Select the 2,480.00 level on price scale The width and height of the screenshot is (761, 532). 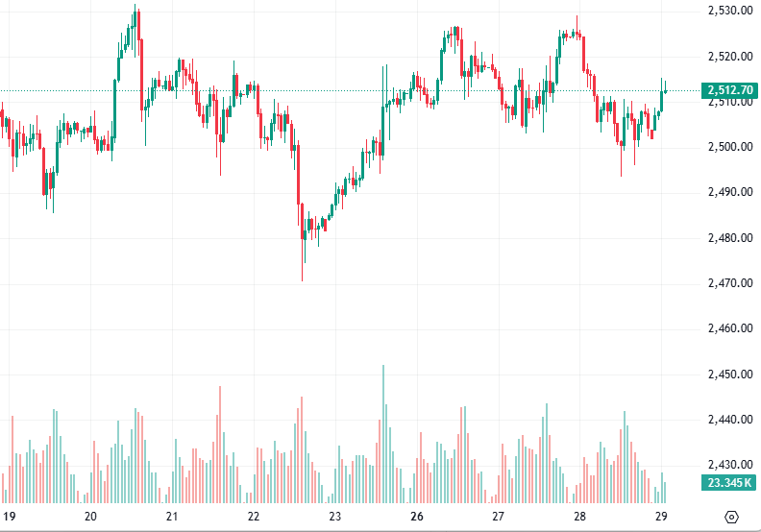point(727,238)
